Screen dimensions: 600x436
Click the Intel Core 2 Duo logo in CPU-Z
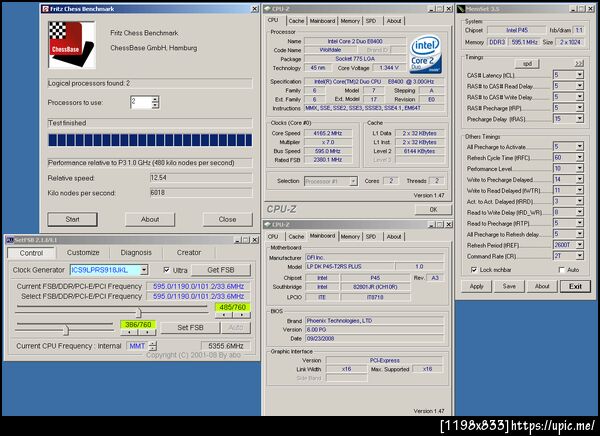[425, 54]
